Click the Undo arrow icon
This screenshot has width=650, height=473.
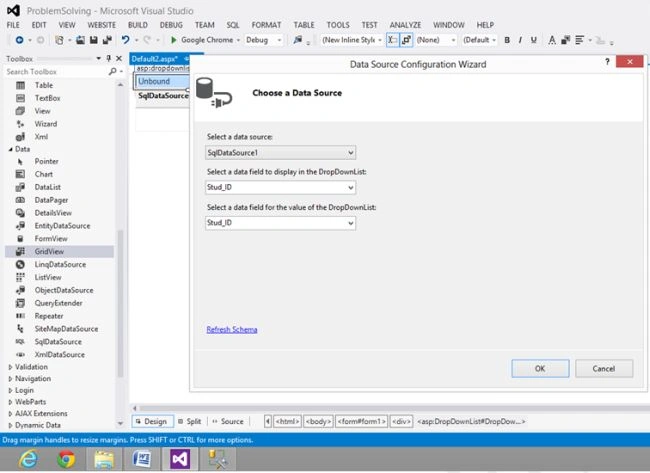click(125, 40)
